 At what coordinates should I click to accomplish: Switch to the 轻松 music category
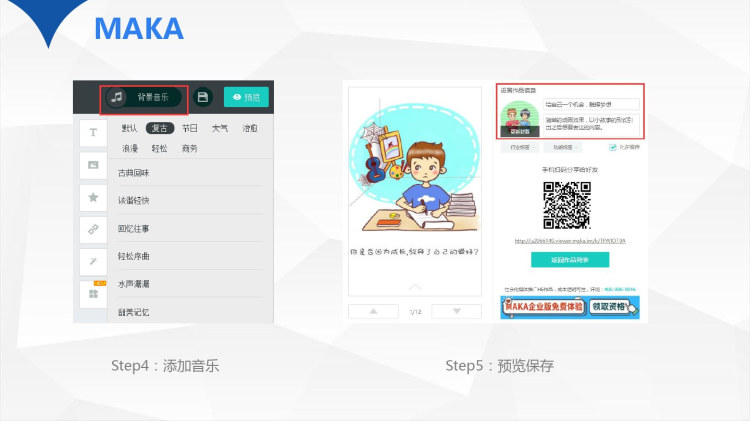159,148
